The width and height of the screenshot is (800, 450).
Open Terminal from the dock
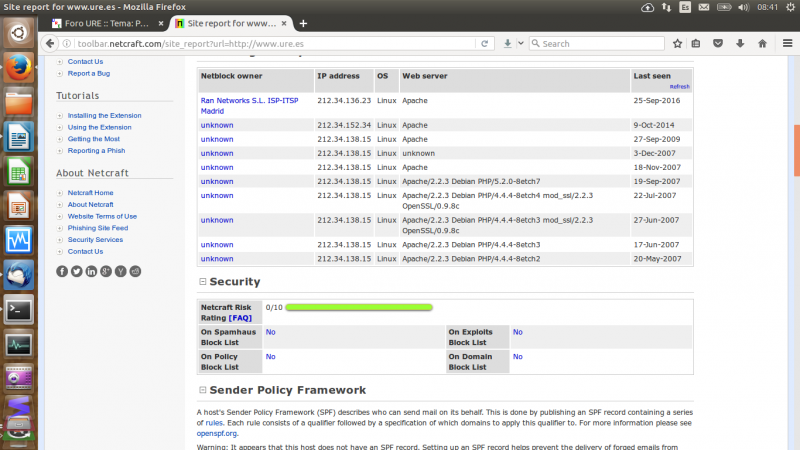[x=18, y=310]
